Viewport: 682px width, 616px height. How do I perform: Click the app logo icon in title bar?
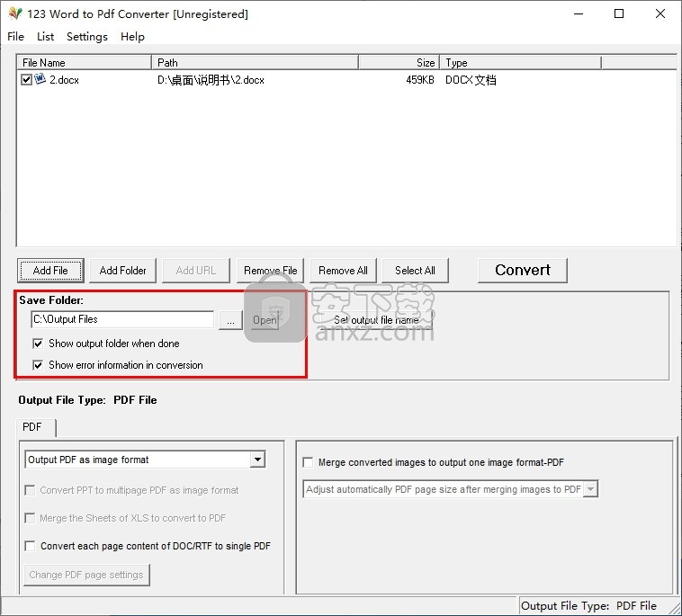pos(13,13)
